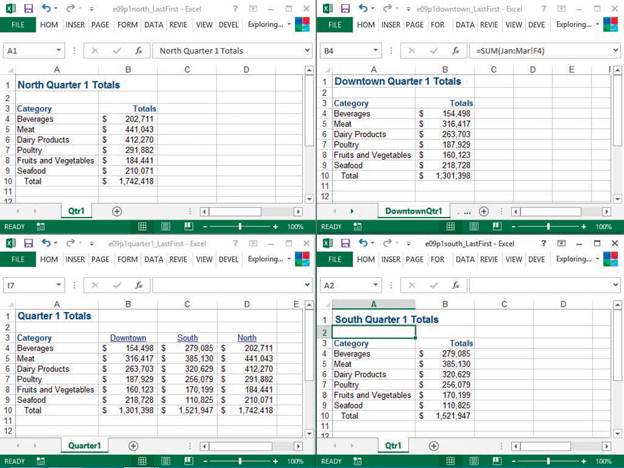The image size is (624, 468).
Task: Open INSER tab in south workbook
Action: [x=391, y=259]
